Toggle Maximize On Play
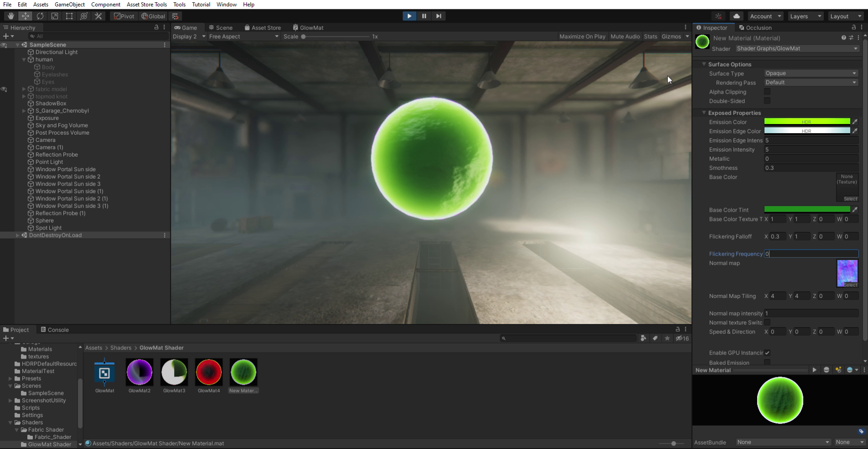Image resolution: width=868 pixels, height=449 pixels. 582,37
